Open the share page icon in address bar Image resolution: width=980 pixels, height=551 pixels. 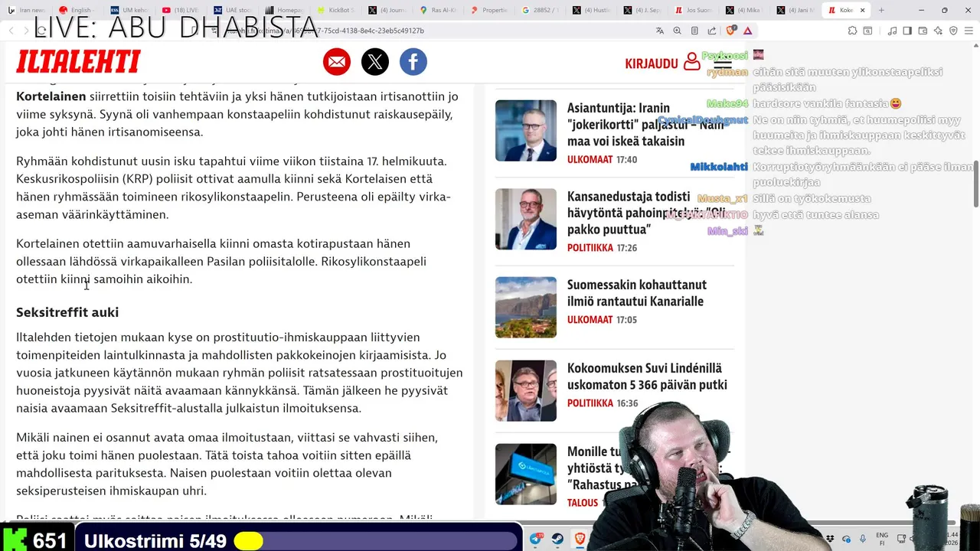point(712,31)
